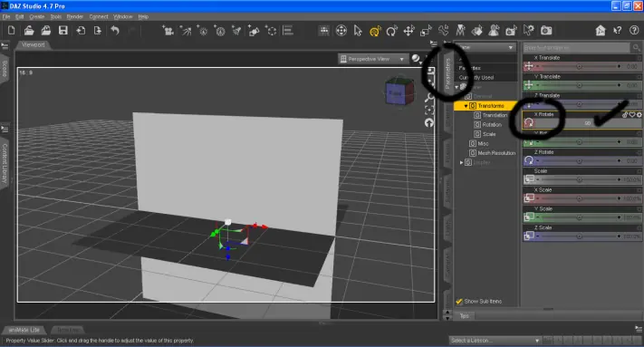Select the Node Selection arrow tool

pos(358,31)
